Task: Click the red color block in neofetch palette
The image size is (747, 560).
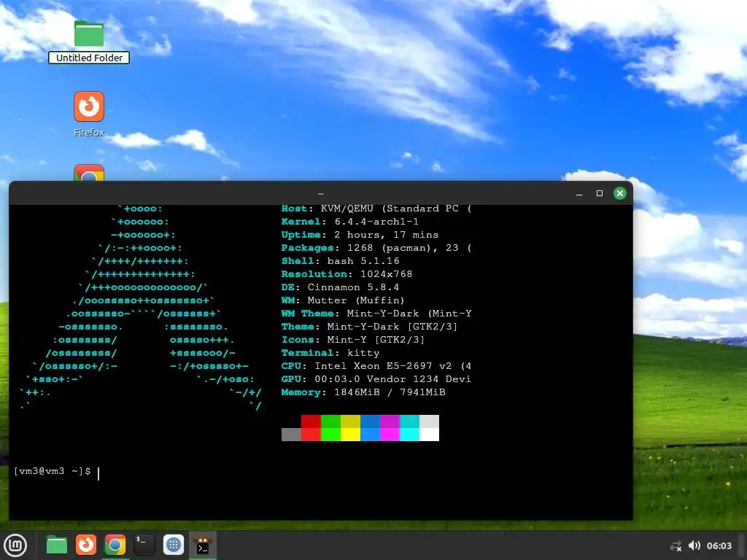Action: [311, 427]
